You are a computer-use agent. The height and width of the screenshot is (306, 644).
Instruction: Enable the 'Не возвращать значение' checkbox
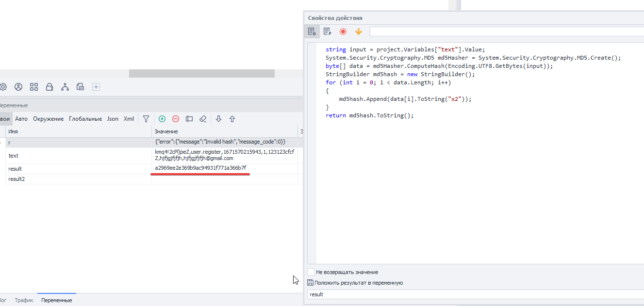[311, 272]
